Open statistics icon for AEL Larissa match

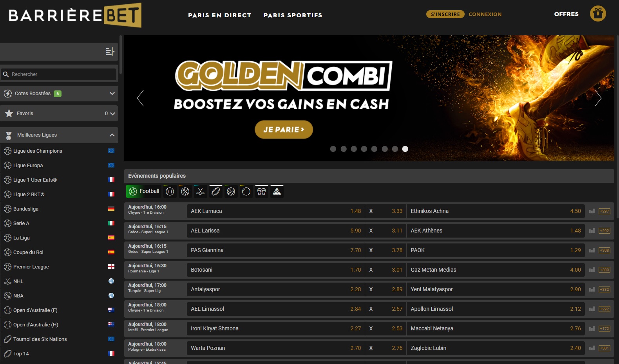pos(592,231)
